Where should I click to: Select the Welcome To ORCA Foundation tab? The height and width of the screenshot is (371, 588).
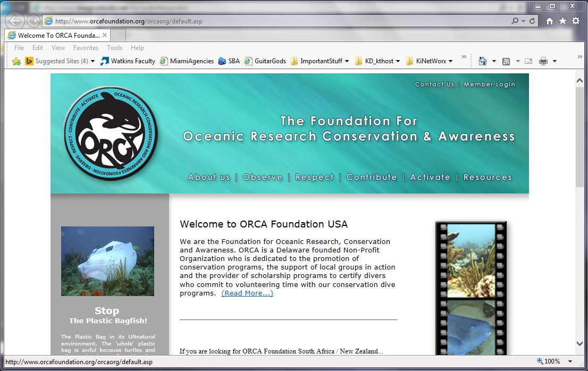tap(58, 35)
